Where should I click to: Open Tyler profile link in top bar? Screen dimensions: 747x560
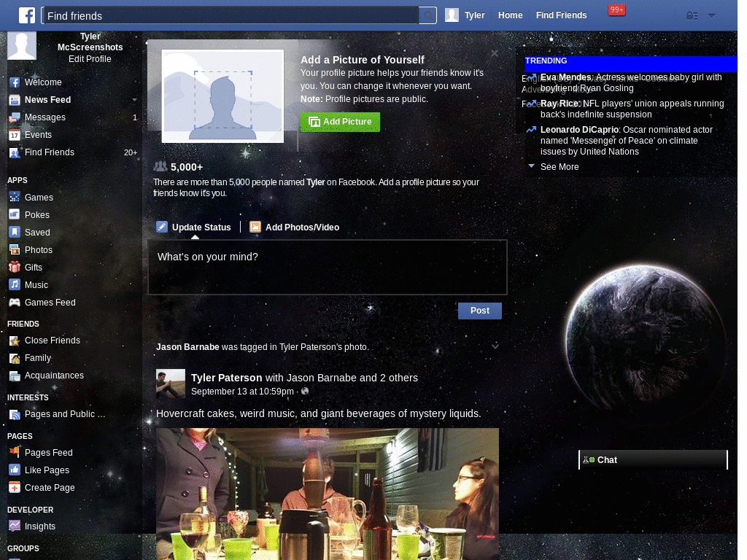tap(474, 15)
